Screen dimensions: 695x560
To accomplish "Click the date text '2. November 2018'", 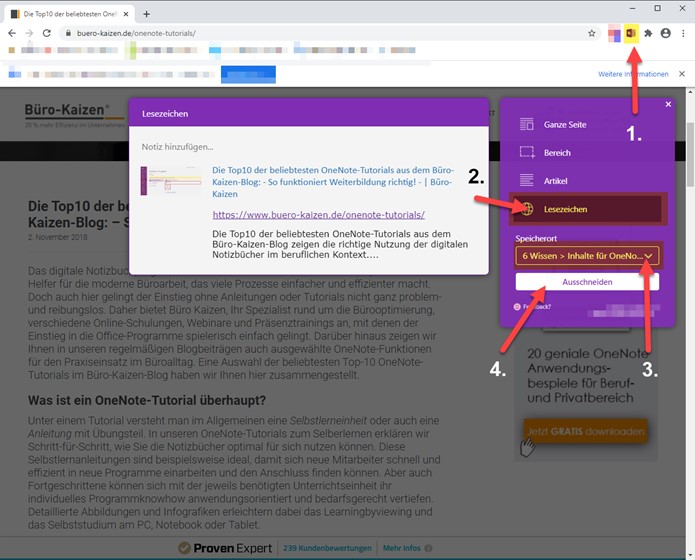I will point(58,237).
